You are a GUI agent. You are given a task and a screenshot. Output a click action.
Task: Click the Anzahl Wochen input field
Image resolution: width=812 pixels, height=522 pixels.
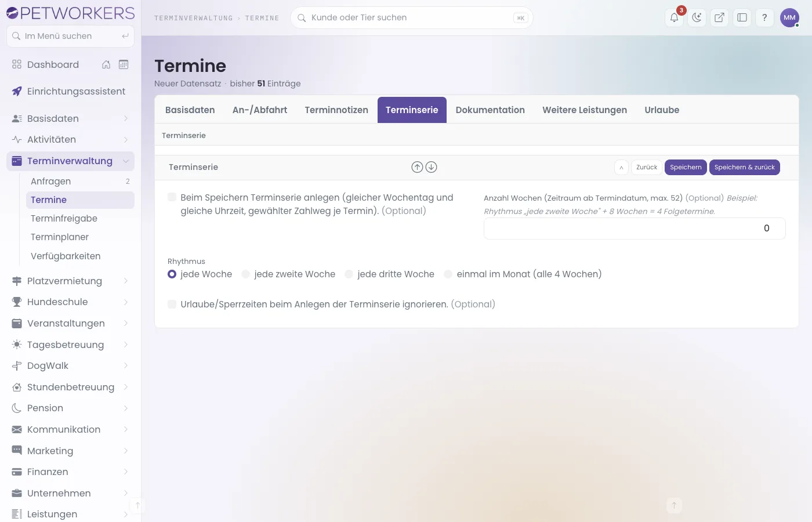tap(635, 229)
